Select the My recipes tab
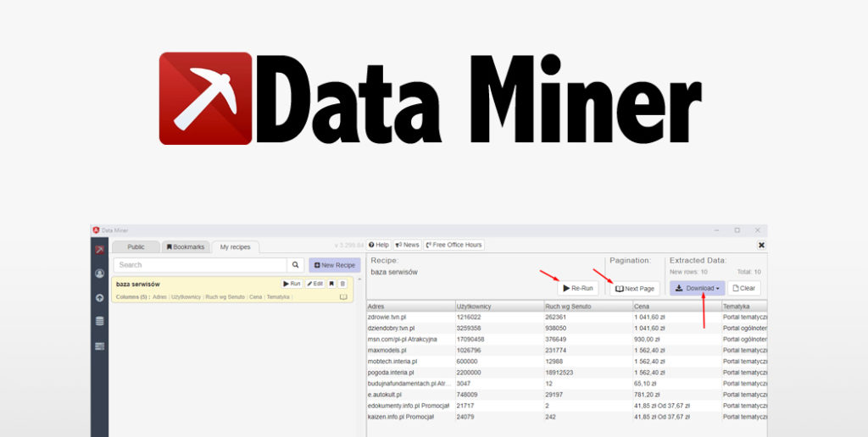 pos(236,246)
